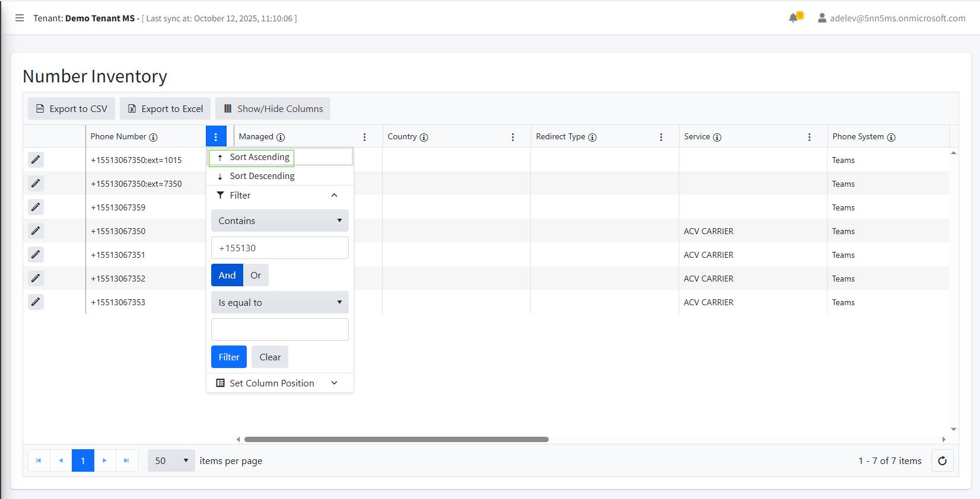
Task: Open the 'Is equal to' operator dropdown
Action: click(x=279, y=302)
